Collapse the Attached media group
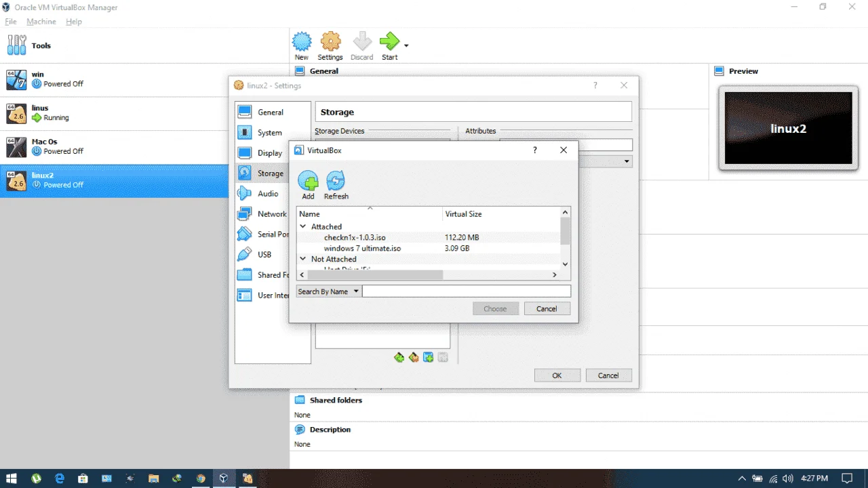The height and width of the screenshot is (488, 868). point(302,226)
